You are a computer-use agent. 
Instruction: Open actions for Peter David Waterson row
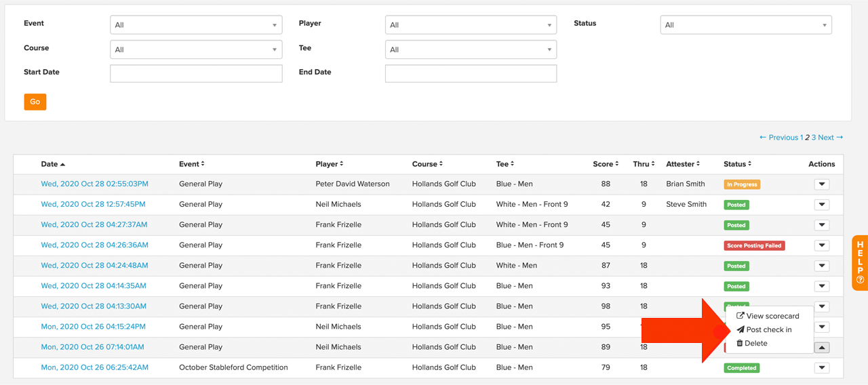[822, 184]
